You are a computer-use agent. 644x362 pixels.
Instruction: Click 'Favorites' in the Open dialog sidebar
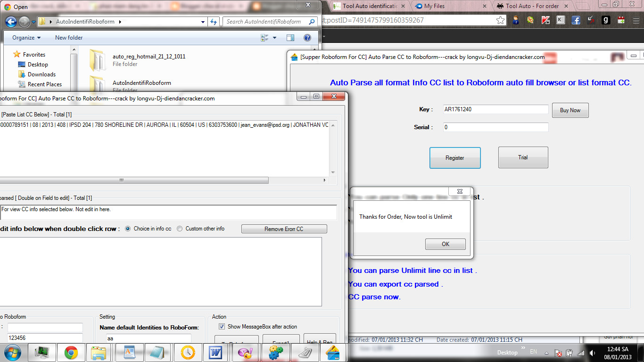coord(34,55)
